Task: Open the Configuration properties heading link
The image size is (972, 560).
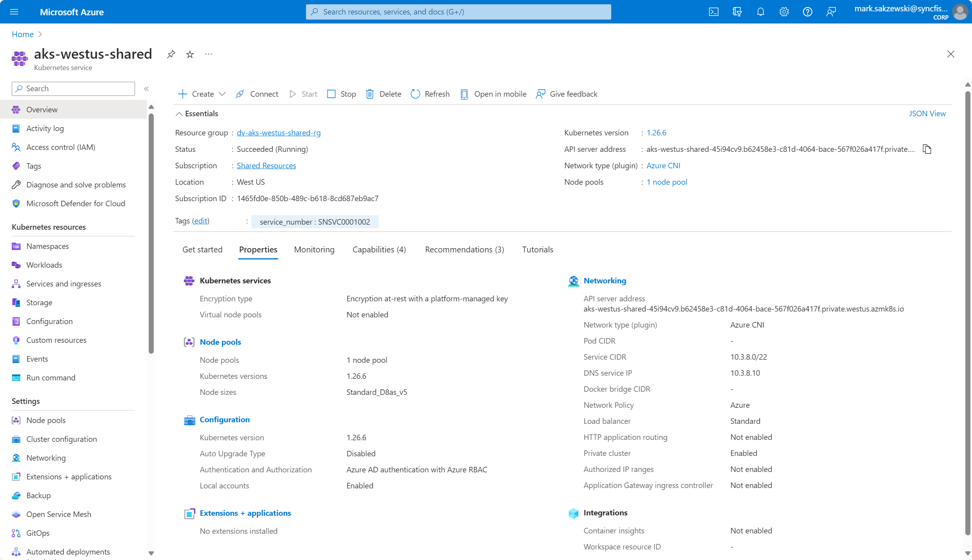Action: click(x=225, y=420)
